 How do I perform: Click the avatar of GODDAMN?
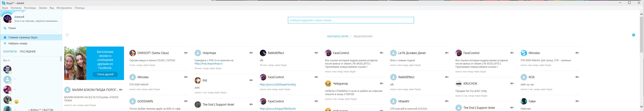pyautogui.click(x=132, y=101)
